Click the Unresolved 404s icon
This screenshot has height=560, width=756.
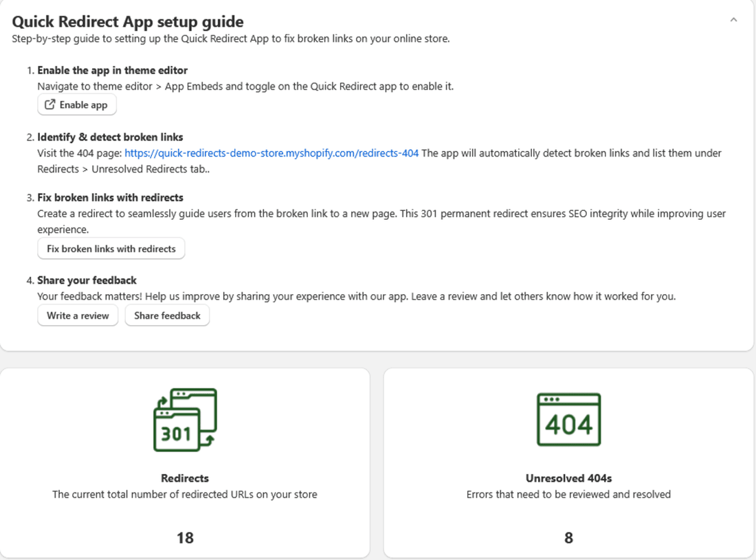pyautogui.click(x=568, y=419)
